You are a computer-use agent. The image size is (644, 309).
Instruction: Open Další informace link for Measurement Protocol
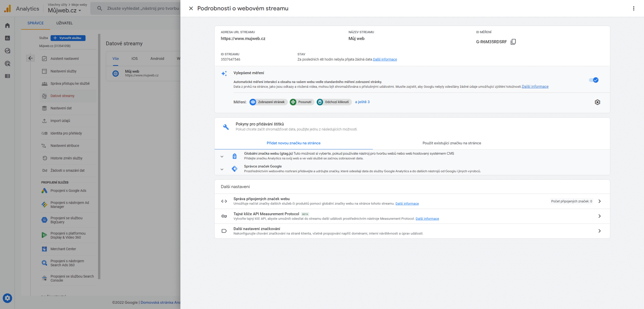[427, 219]
